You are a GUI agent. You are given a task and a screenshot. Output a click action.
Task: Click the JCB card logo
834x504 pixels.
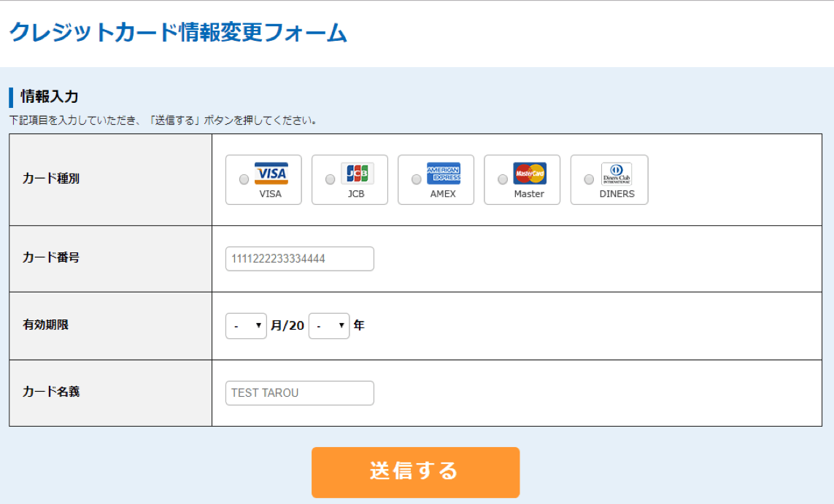point(357,174)
